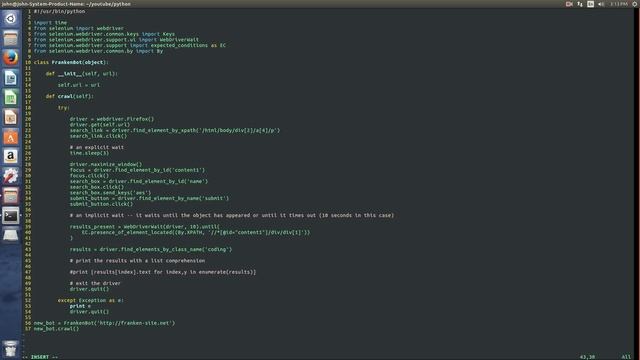Place cursor on the '#!/usr/bin/python' shebang line
This screenshot has width=640, height=360.
tap(60, 11)
